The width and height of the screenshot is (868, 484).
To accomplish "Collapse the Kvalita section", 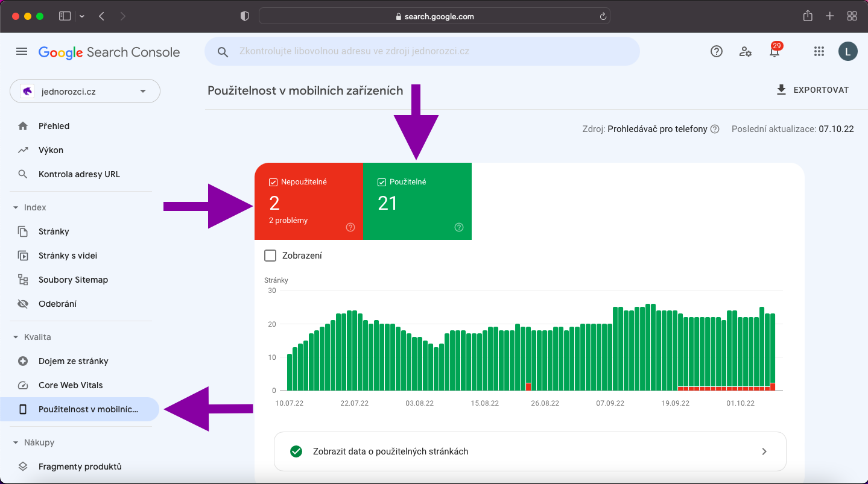I will [x=16, y=337].
